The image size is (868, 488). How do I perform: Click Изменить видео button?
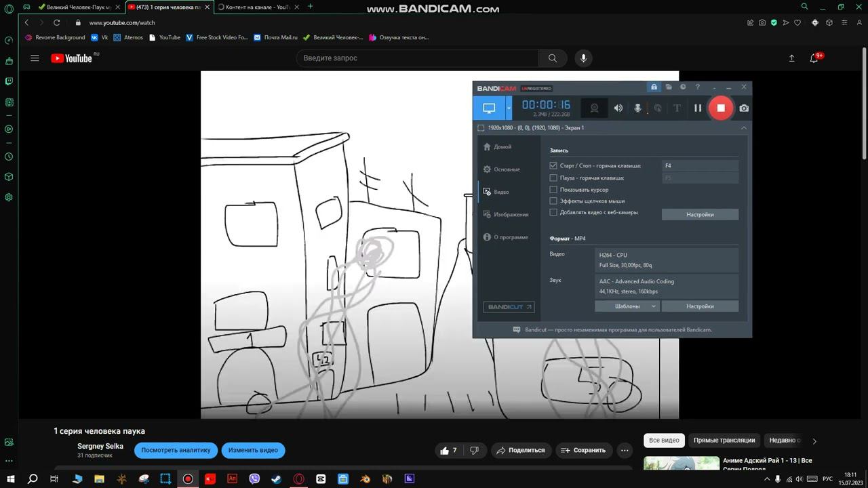[253, 450]
